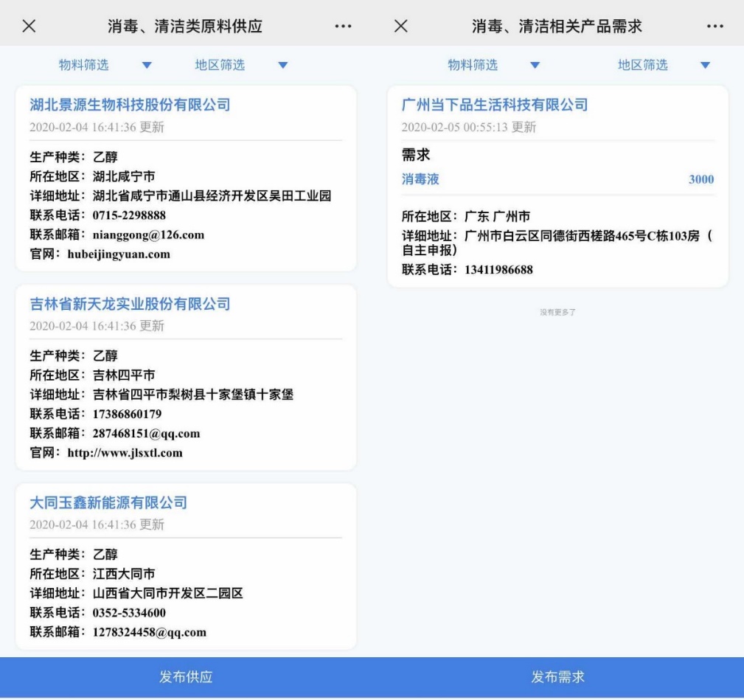Click region text 江西大同市

pos(124,574)
